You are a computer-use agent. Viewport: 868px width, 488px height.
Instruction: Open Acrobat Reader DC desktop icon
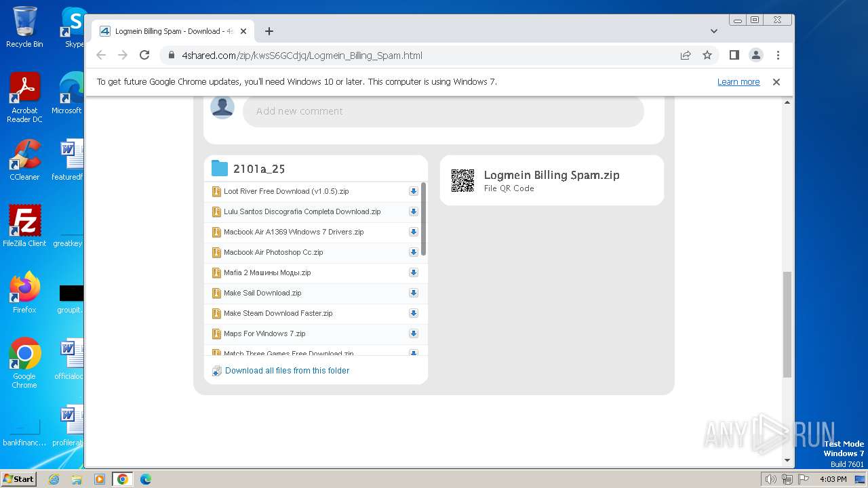pyautogui.click(x=24, y=98)
